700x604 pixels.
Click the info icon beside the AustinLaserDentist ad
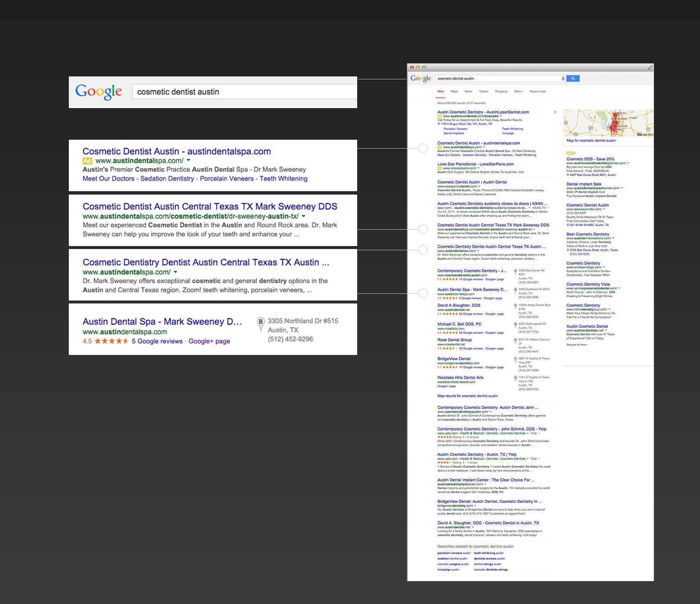click(x=555, y=112)
